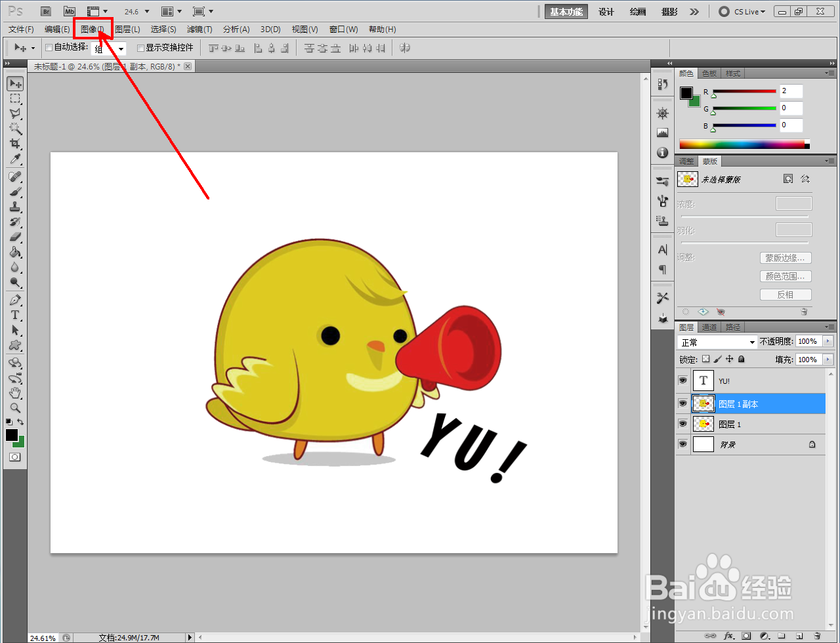The image size is (840, 643).
Task: Select the History Brush tool
Action: [15, 222]
